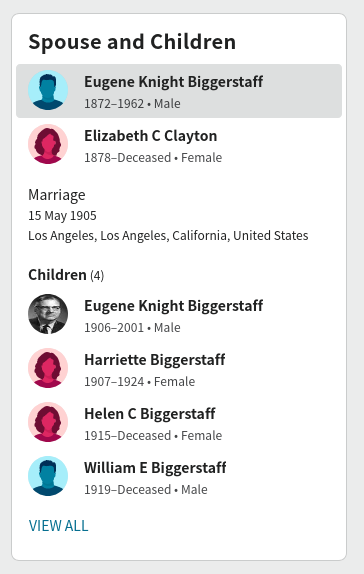Click the Los Angeles marriage place text
The height and width of the screenshot is (574, 364).
[x=168, y=235]
